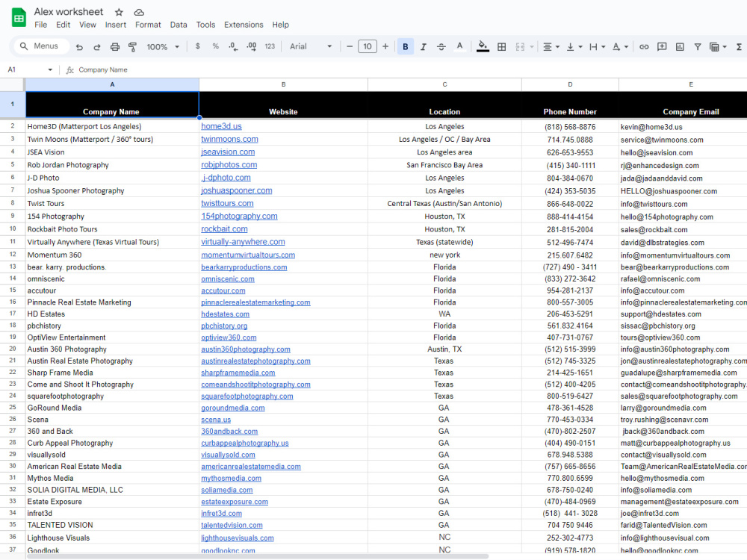The width and height of the screenshot is (747, 560).
Task: Open vertical align dropdown
Action: tap(574, 46)
